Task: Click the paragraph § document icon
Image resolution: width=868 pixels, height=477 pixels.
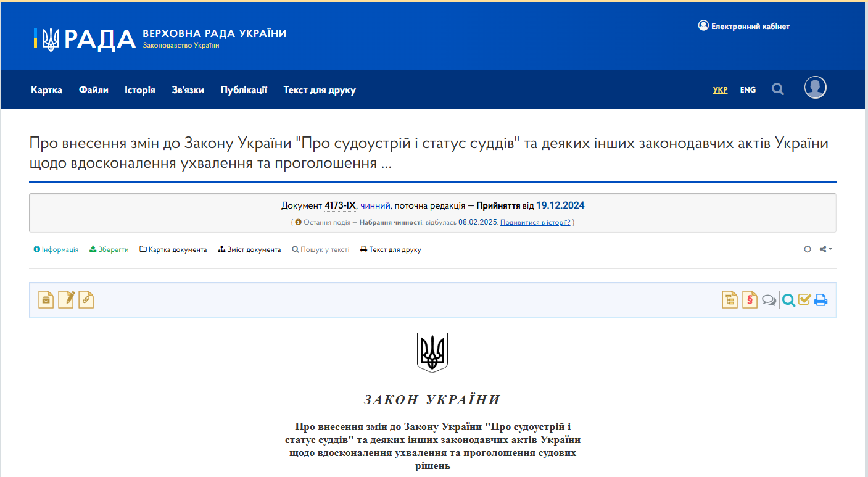Action: tap(749, 299)
